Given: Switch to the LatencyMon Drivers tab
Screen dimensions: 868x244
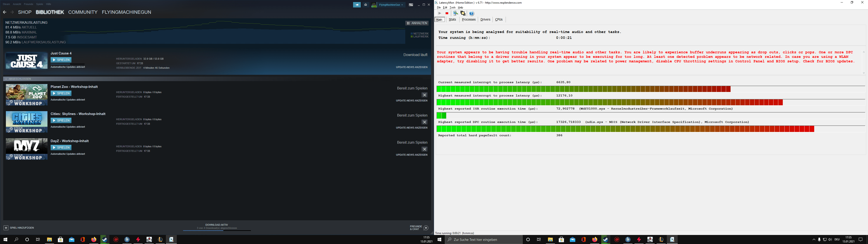Looking at the screenshot, I should click(485, 20).
